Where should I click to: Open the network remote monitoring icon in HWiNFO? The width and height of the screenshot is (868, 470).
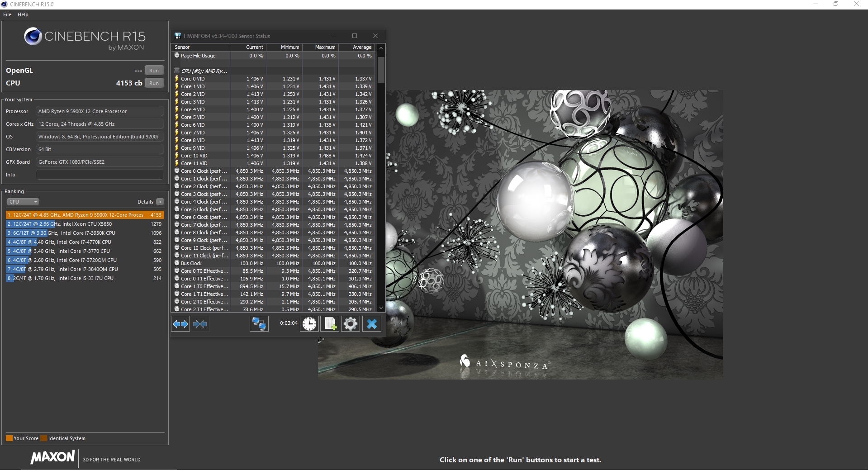259,324
